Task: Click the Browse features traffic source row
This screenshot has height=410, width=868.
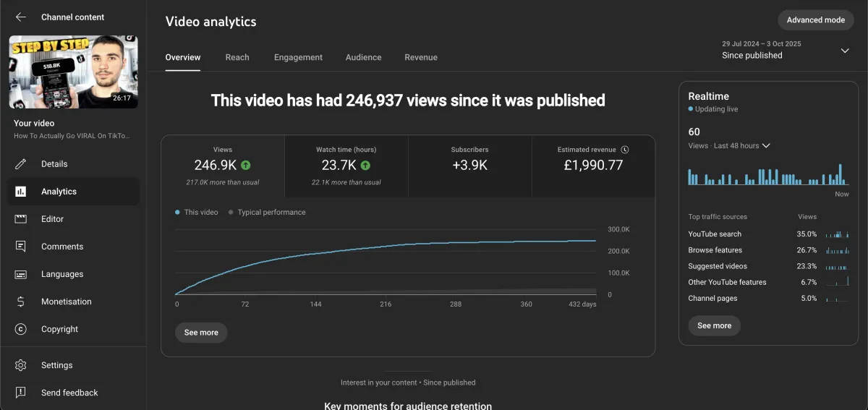Action: [x=769, y=250]
